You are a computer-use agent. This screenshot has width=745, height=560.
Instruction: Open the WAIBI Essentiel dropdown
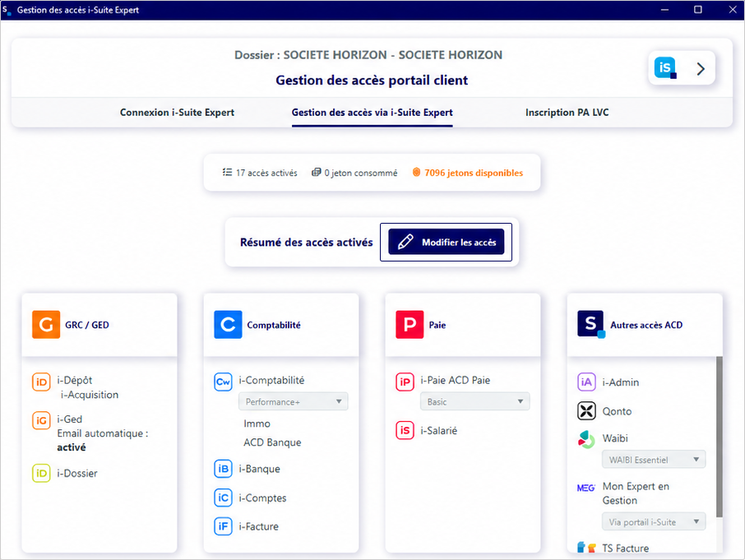(654, 460)
